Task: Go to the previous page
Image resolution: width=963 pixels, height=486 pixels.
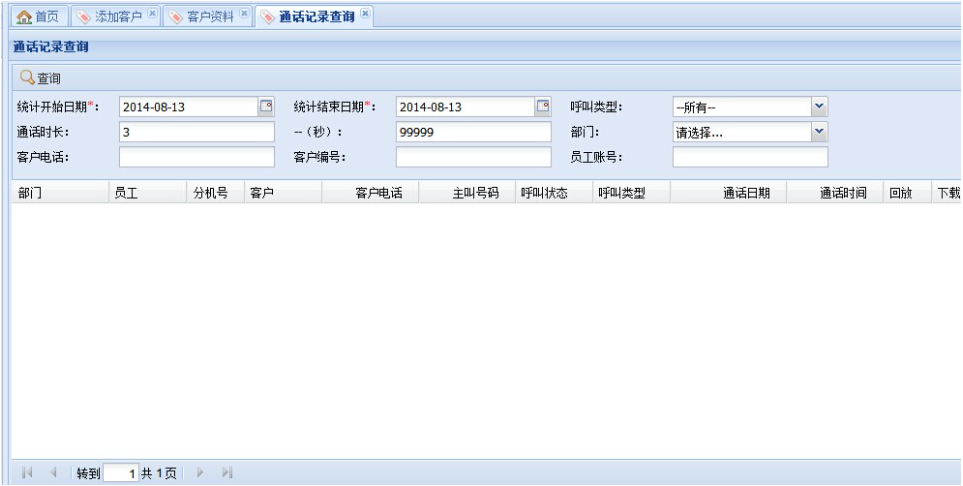Action: pyautogui.click(x=53, y=472)
